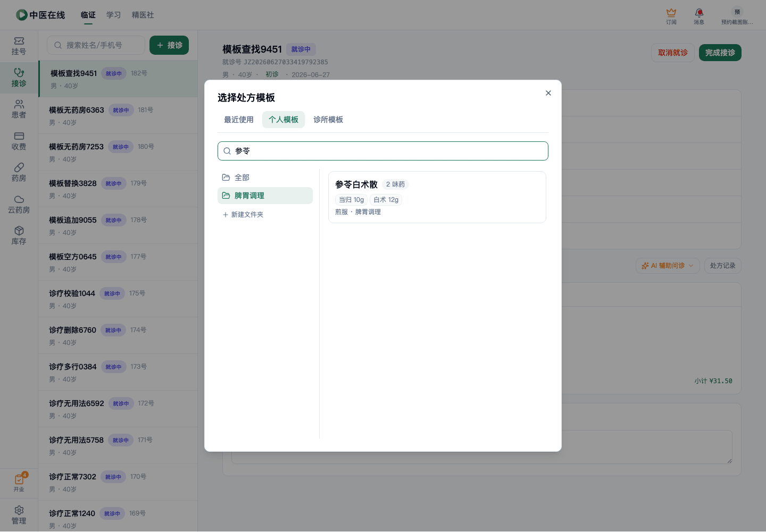
Task: Click the folder icon beside 脾胃调理
Action: (226, 196)
